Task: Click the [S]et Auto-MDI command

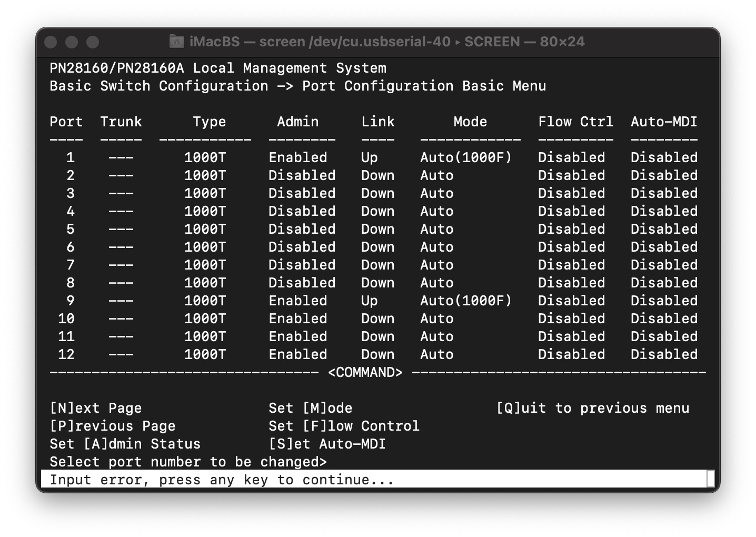Action: [327, 444]
